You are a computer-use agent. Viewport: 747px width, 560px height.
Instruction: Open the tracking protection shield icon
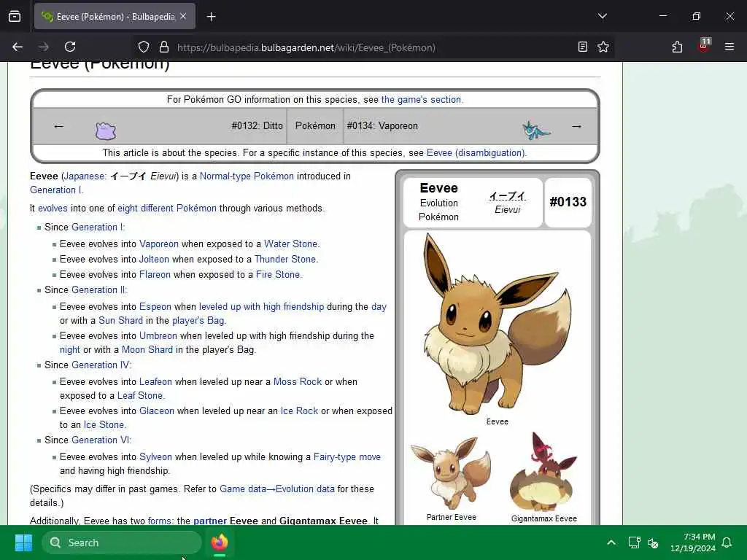tap(144, 47)
